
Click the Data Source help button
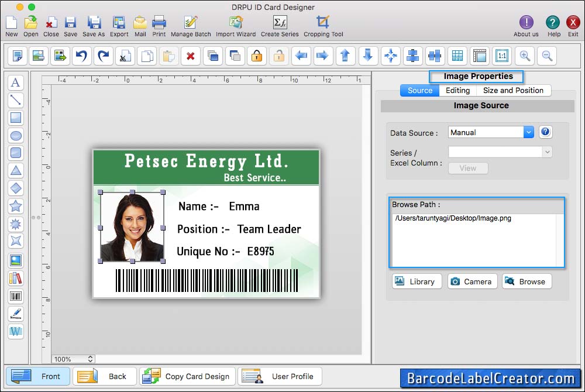(x=545, y=132)
